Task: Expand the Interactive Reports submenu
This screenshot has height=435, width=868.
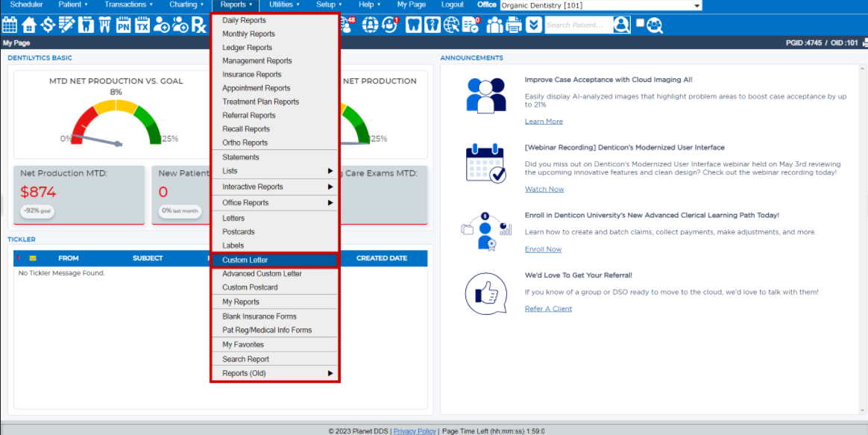Action: (274, 187)
